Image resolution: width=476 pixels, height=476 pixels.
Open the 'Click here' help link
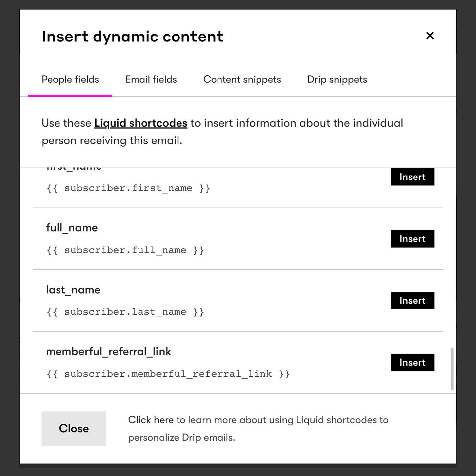pos(151,420)
